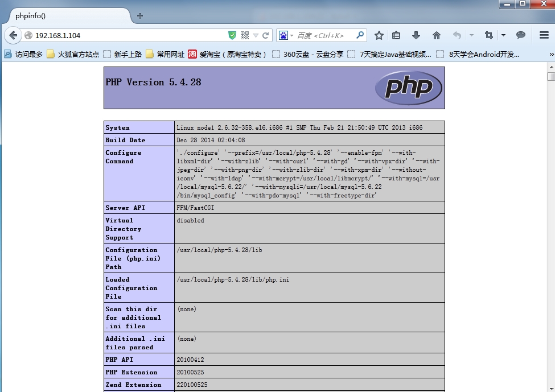
Task: Open the chat bubble icon
Action: [521, 35]
